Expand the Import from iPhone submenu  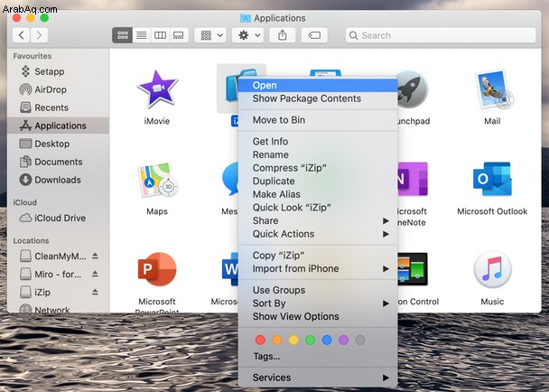click(318, 268)
